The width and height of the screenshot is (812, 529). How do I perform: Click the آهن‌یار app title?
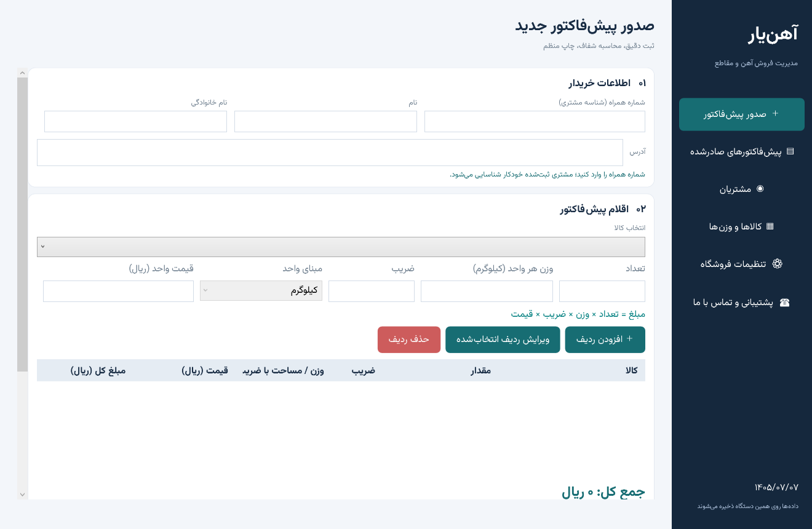click(x=773, y=34)
